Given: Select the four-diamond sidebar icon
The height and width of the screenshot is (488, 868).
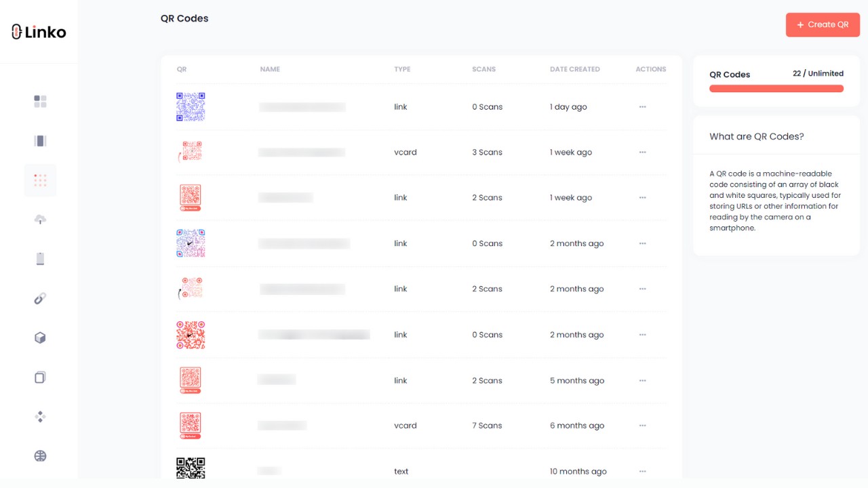Looking at the screenshot, I should coord(40,417).
